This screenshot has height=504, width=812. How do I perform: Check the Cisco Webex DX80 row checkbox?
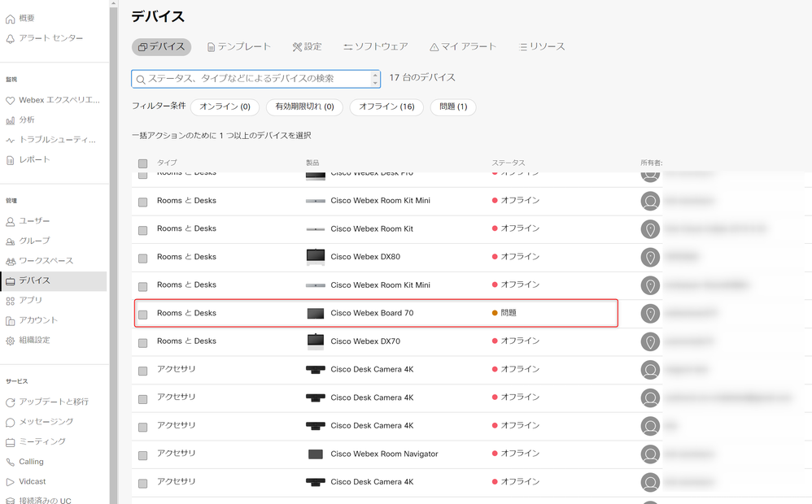point(143,259)
